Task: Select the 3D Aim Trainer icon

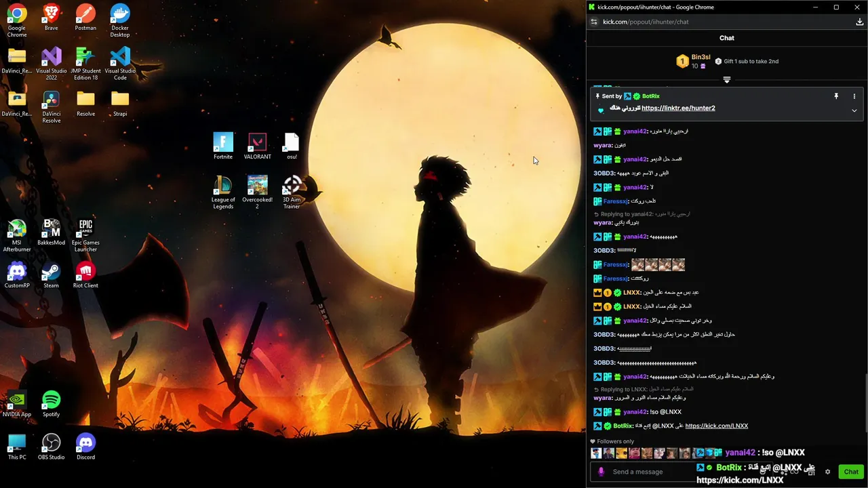Action: 292,192
